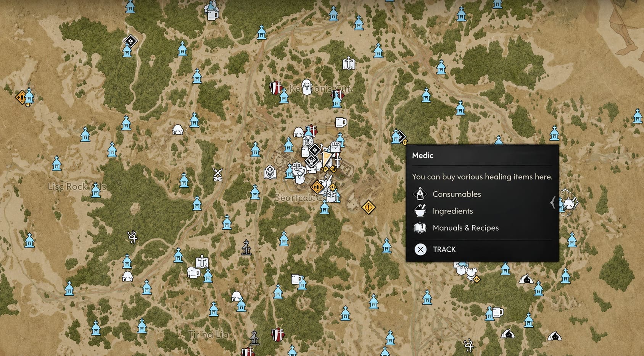
Task: Click the bearded head marker over the Cut label
Action: click(306, 87)
